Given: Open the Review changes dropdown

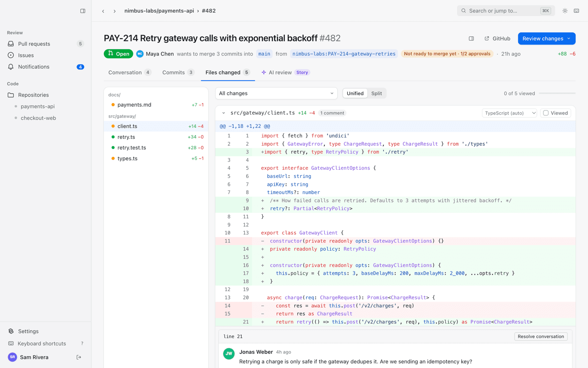Looking at the screenshot, I should (547, 39).
